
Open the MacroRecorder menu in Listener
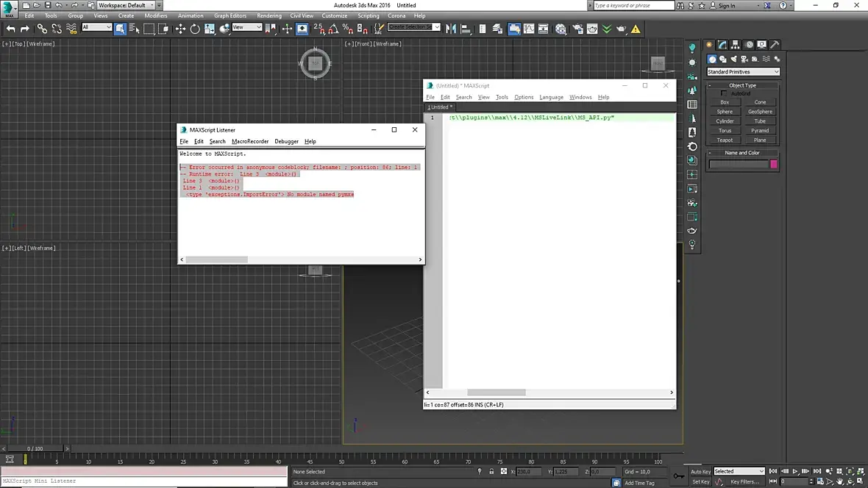point(250,141)
